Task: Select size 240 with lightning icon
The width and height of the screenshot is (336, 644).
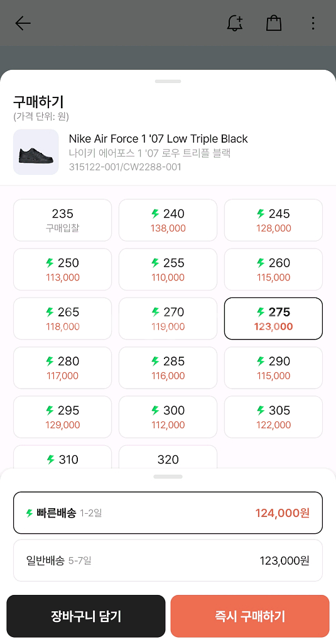Action: [168, 220]
